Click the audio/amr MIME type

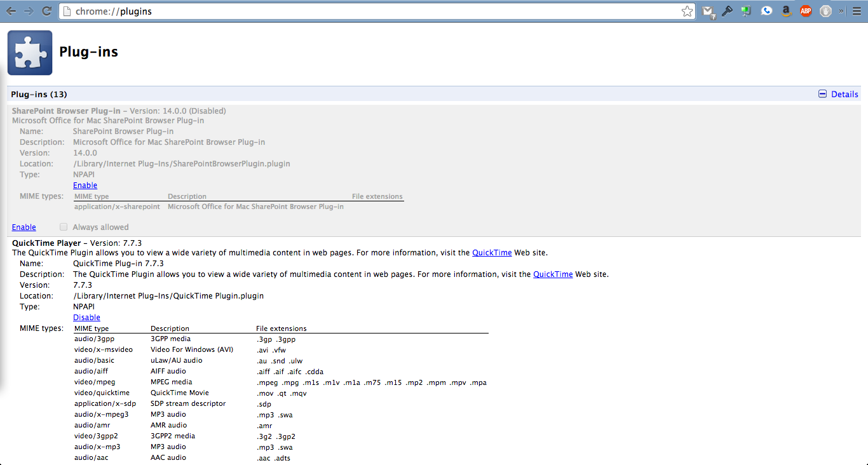click(x=92, y=426)
